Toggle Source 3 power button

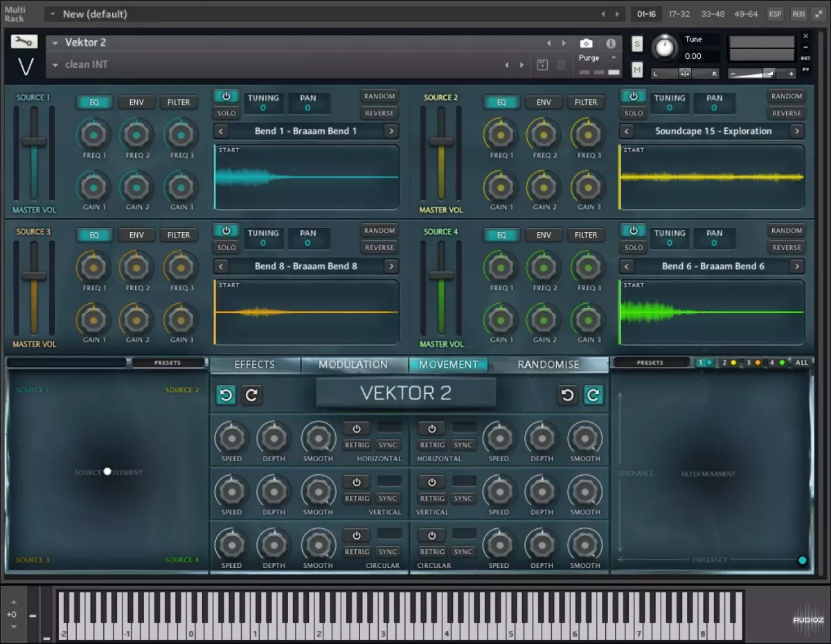coord(226,231)
